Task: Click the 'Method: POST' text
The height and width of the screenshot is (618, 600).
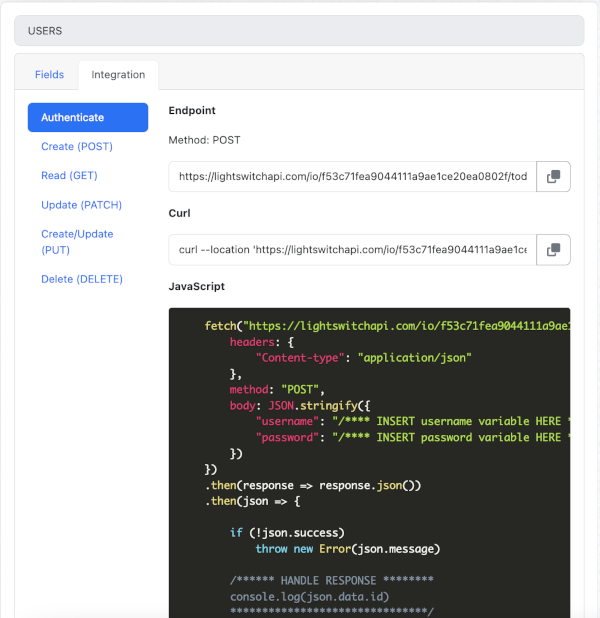Action: pyautogui.click(x=204, y=140)
